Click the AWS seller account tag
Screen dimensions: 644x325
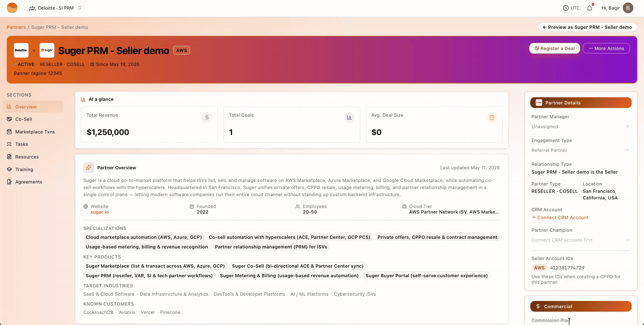[539, 268]
